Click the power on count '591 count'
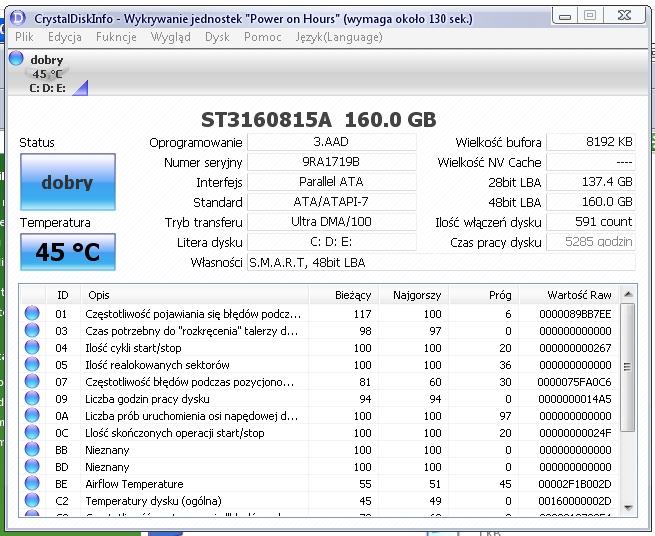This screenshot has height=536, width=655. 591,222
